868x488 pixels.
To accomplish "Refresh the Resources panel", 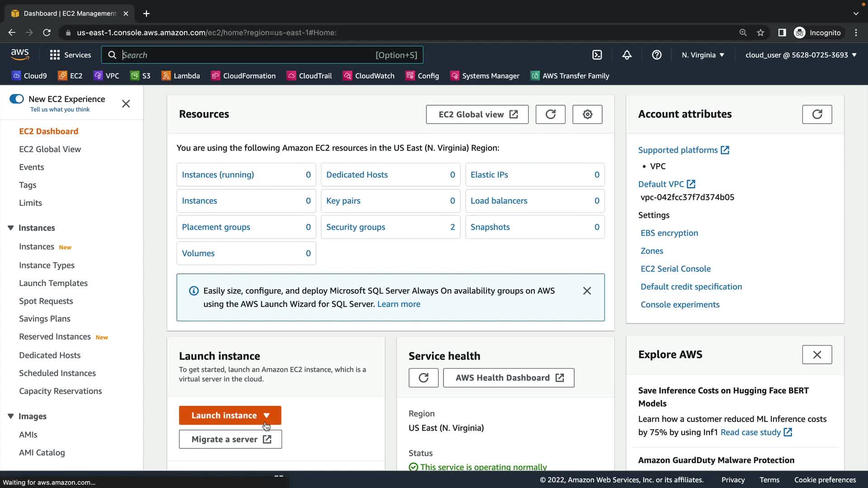I will 550,114.
